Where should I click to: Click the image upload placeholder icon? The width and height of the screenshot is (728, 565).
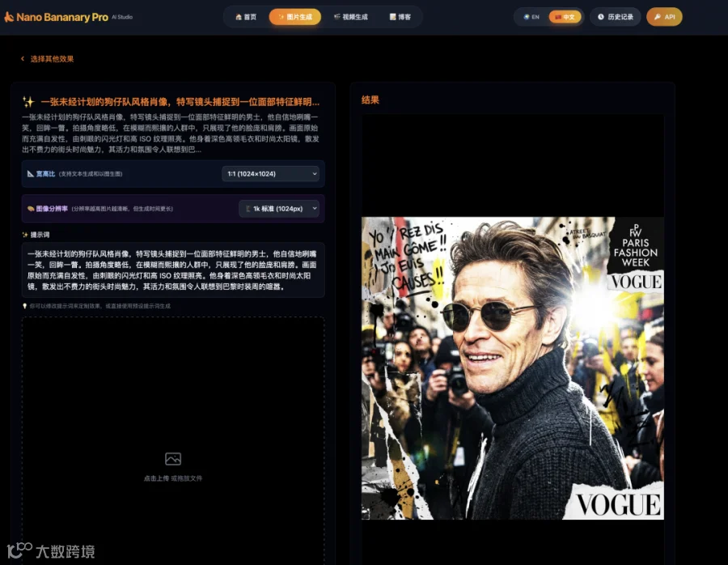click(x=173, y=459)
